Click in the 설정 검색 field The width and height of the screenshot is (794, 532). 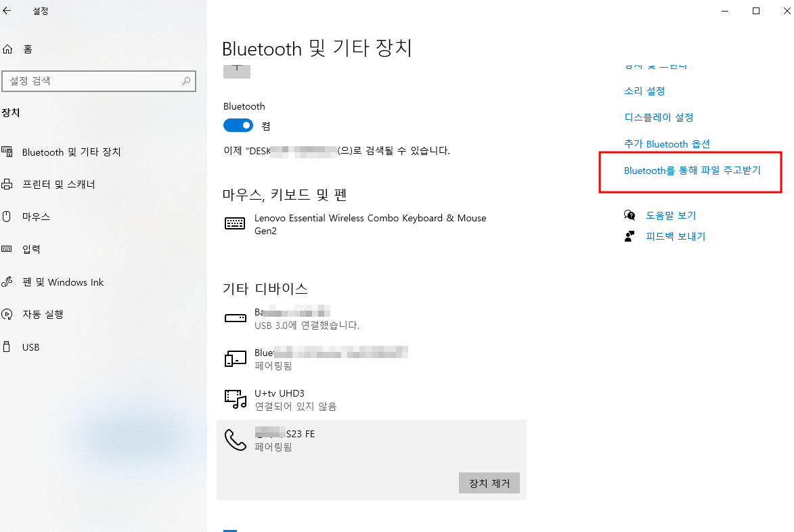pyautogui.click(x=99, y=81)
